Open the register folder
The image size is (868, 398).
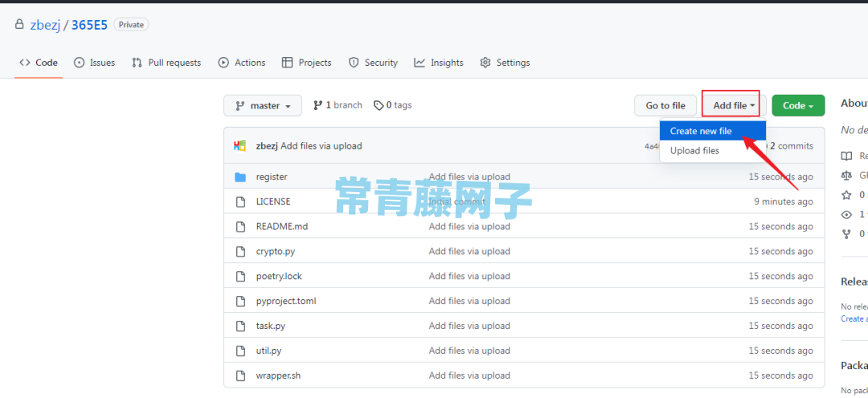point(272,177)
